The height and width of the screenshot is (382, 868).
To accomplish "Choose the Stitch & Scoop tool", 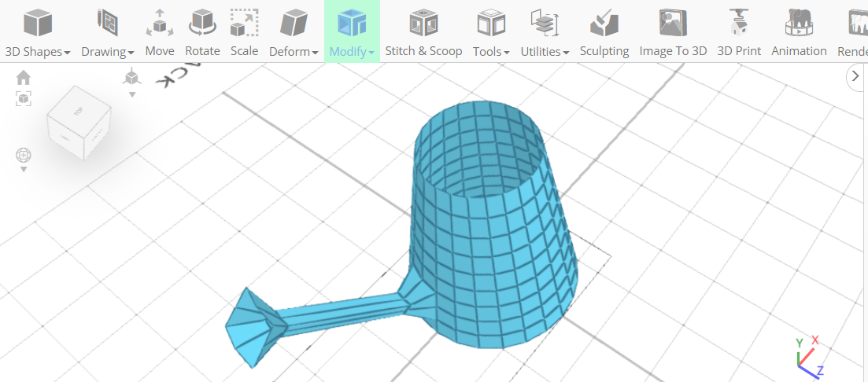I will [x=423, y=31].
